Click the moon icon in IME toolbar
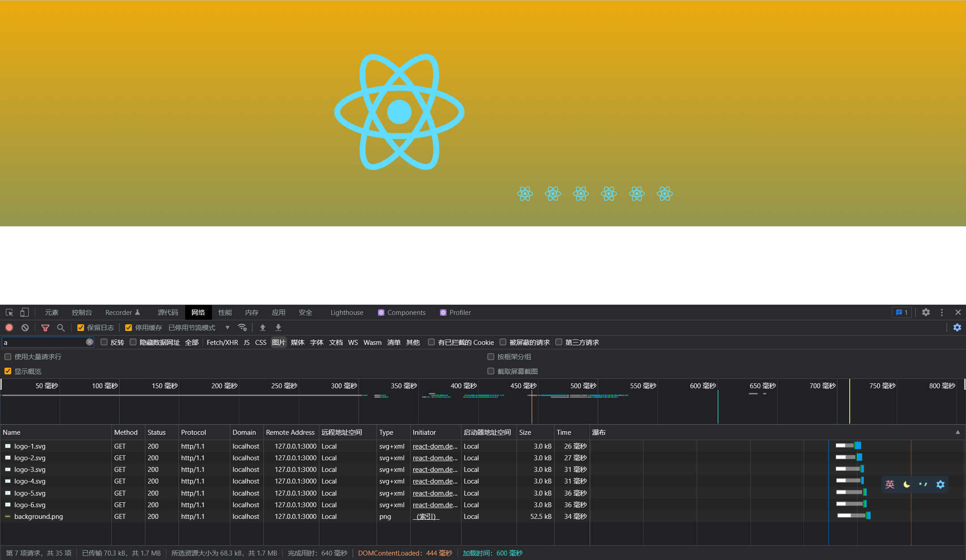966x560 pixels. tap(907, 484)
